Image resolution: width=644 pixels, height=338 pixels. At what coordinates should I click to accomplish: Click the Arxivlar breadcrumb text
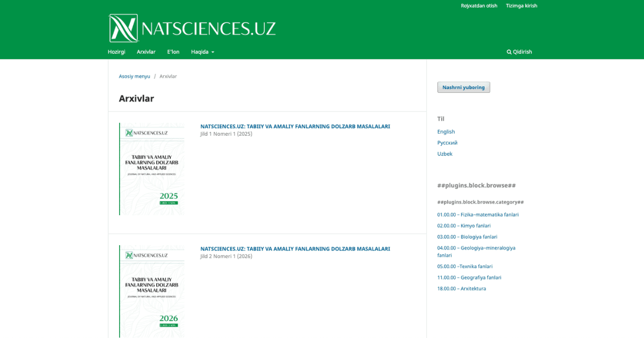coord(168,76)
